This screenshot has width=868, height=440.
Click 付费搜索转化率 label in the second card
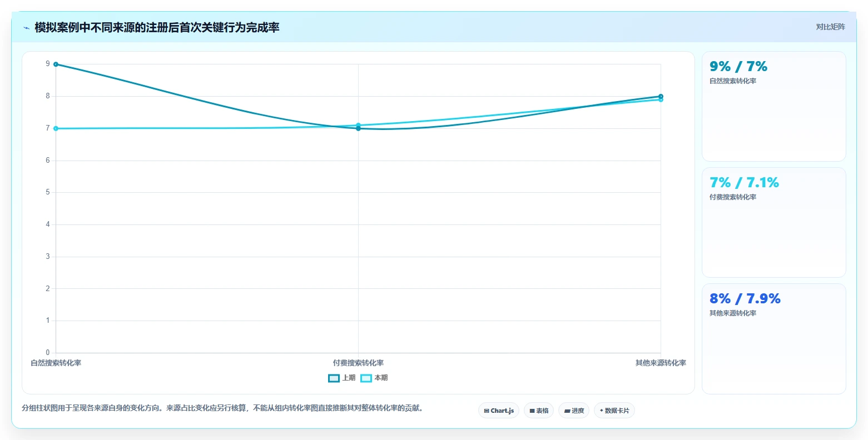[733, 197]
